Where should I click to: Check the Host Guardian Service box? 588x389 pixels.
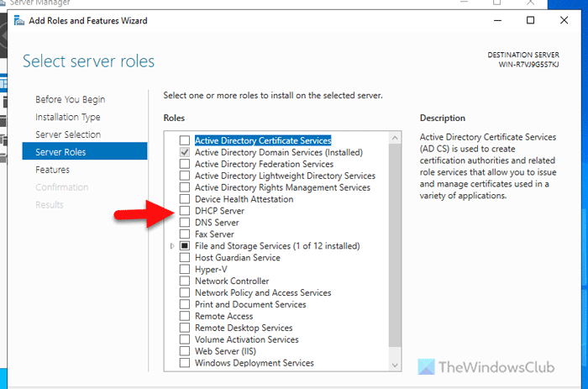coord(185,257)
